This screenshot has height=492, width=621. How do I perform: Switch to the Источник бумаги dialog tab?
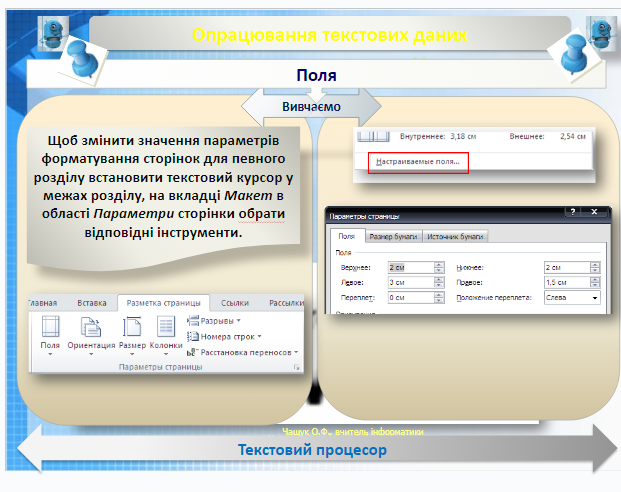click(455, 236)
